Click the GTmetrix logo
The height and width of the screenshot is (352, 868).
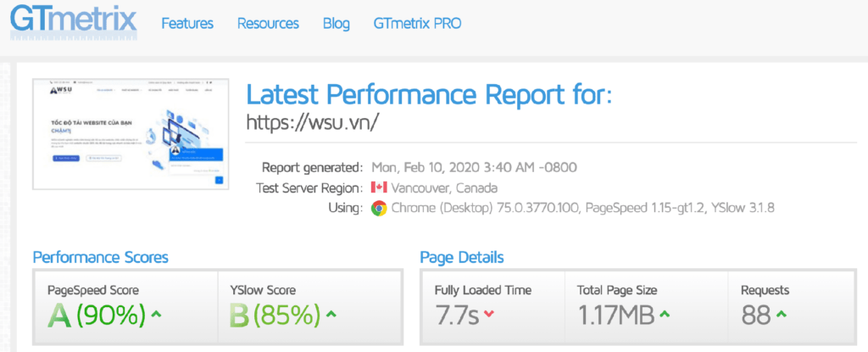(x=73, y=21)
